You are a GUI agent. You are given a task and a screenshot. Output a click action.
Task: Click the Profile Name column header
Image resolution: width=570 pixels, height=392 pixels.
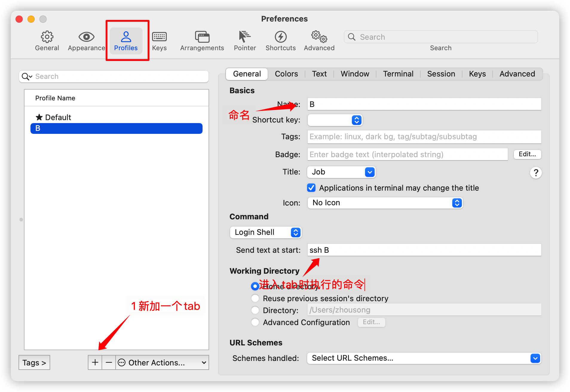click(x=117, y=98)
